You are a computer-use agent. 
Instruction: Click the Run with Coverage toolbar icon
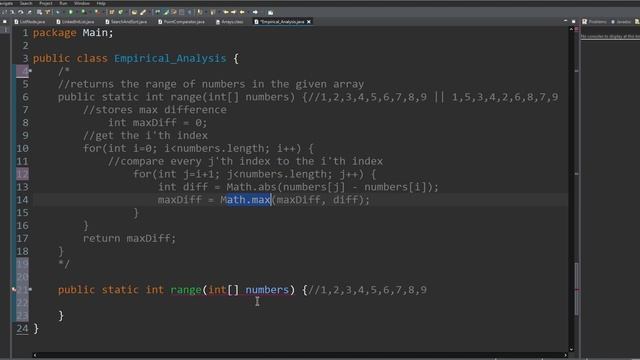(x=83, y=12)
